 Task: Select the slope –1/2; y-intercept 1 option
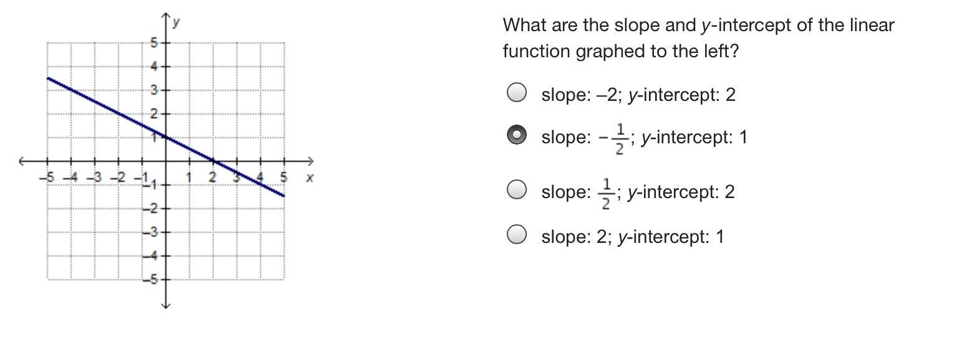click(x=516, y=135)
